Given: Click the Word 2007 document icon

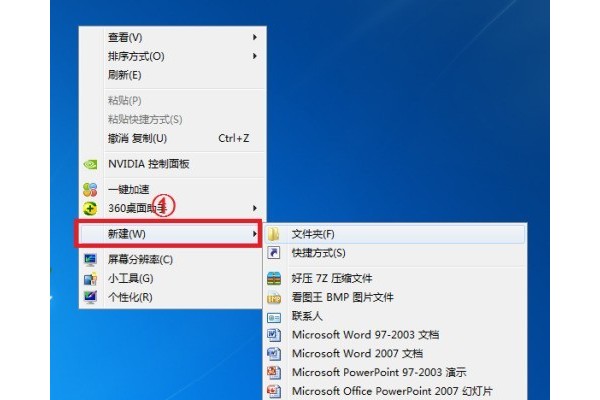Looking at the screenshot, I should 274,354.
